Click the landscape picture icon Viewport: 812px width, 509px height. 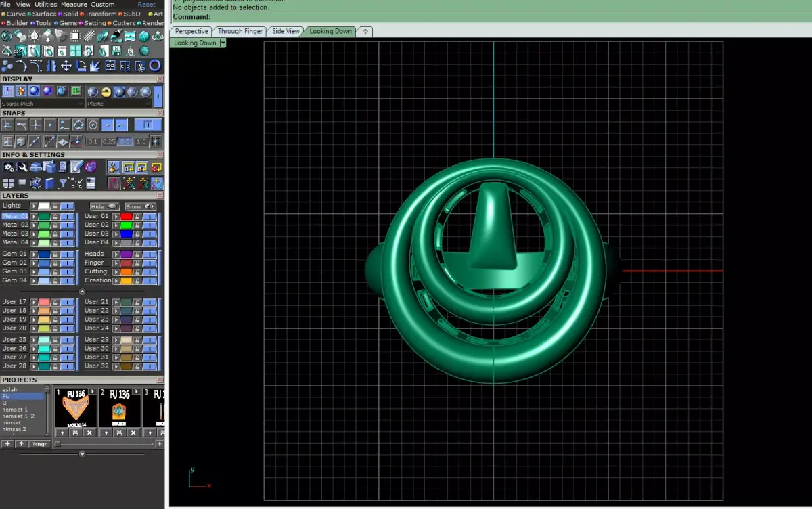[130, 36]
